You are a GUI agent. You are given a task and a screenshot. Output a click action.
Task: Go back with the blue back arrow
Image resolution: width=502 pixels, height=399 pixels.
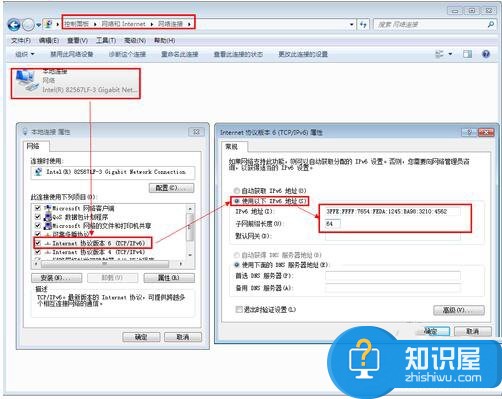tap(14, 25)
